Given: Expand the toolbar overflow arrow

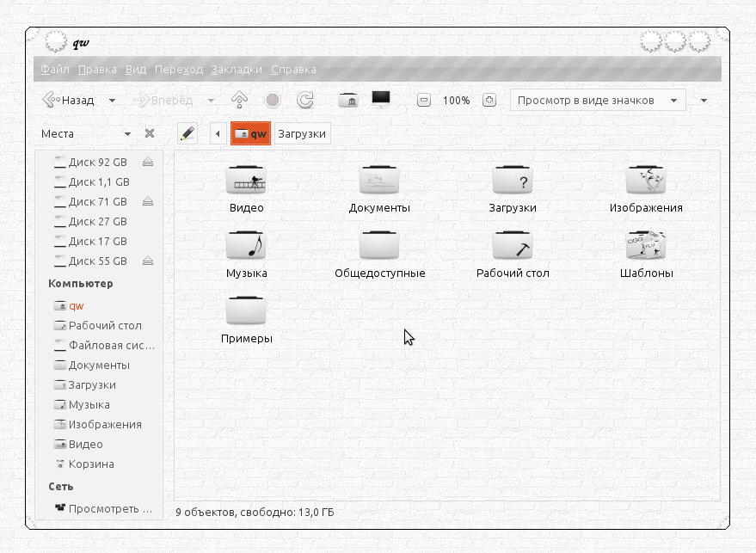Looking at the screenshot, I should tap(704, 101).
